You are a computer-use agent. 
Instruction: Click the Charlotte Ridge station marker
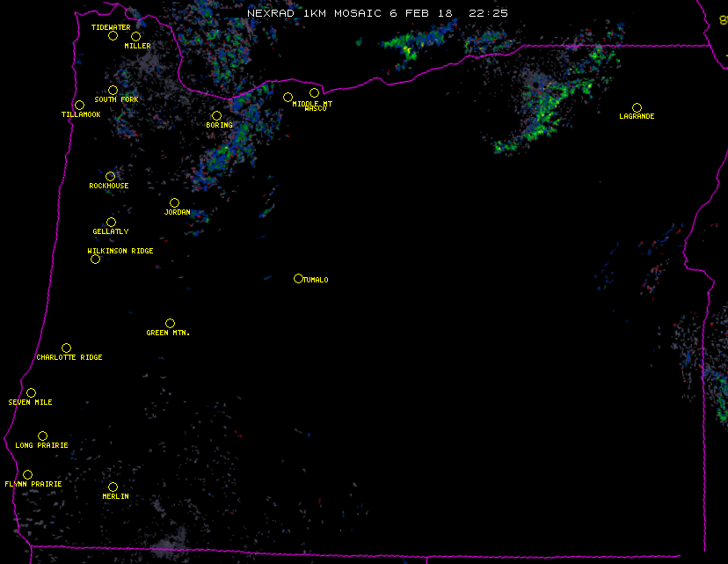click(67, 348)
